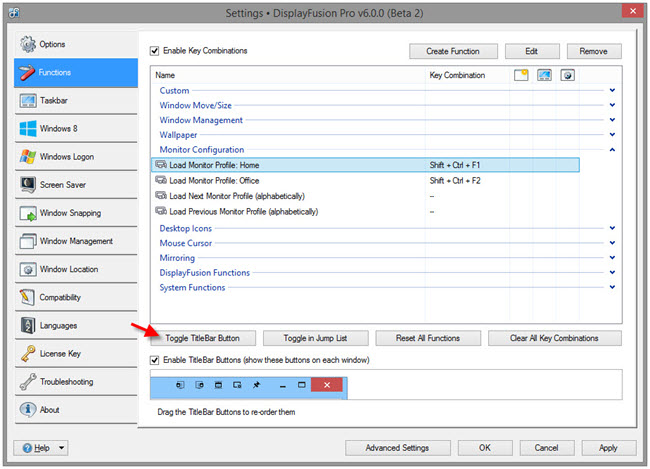Open the Compatibility tab
The width and height of the screenshot is (650, 469).
coord(76,298)
